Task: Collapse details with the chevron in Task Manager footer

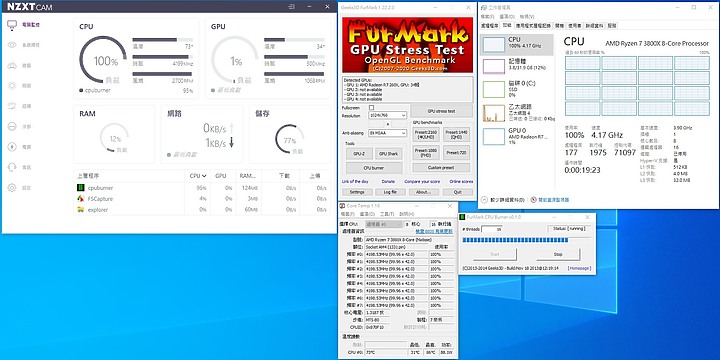Action: 484,200
